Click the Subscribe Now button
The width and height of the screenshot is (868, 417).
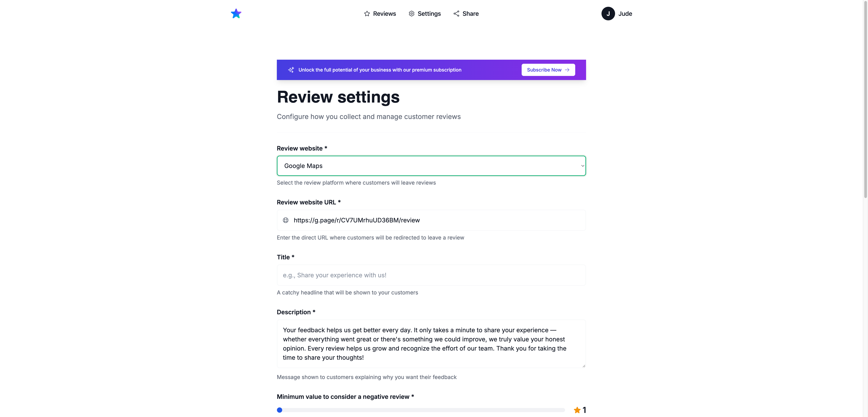tap(548, 70)
